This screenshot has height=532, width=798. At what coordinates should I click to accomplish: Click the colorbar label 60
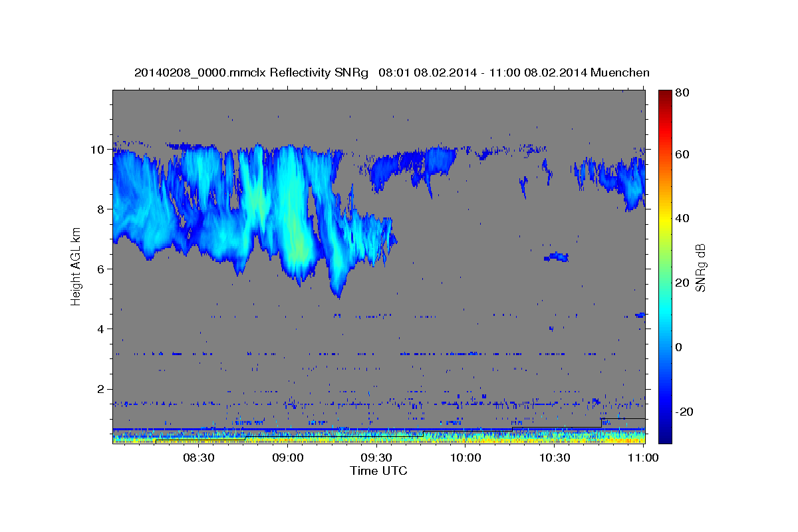click(x=682, y=154)
